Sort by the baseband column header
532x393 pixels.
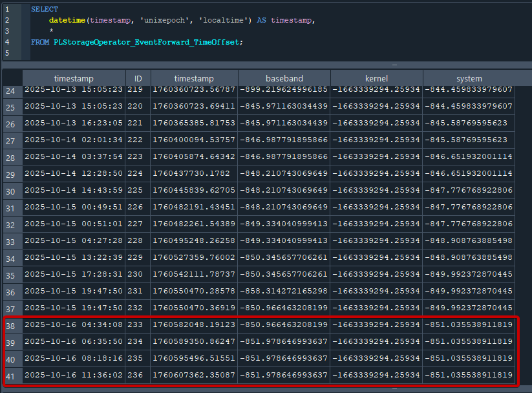284,78
